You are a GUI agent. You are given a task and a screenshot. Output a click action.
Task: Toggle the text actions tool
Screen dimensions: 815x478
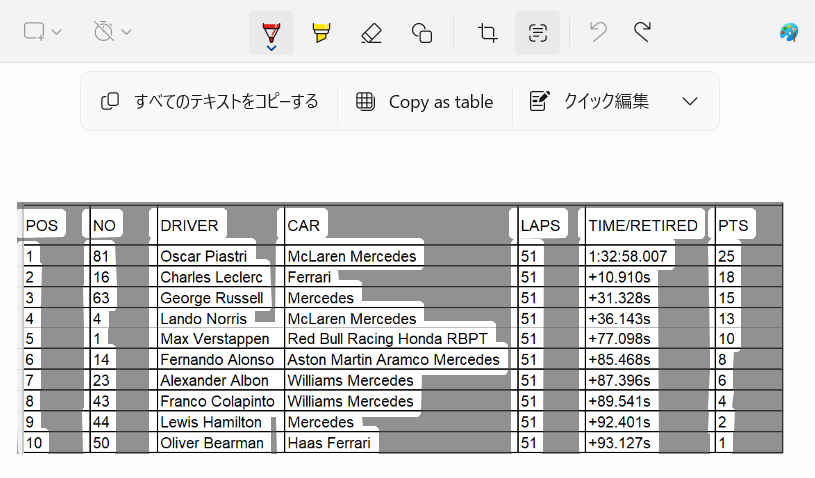pyautogui.click(x=537, y=32)
